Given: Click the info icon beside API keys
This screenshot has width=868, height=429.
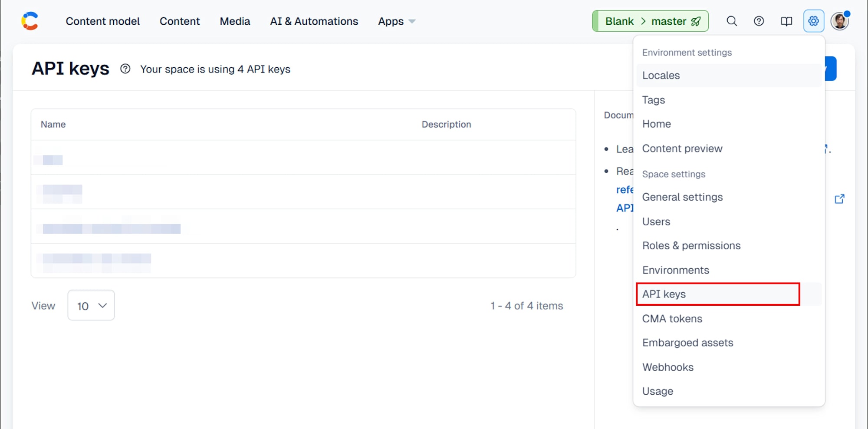Looking at the screenshot, I should [125, 69].
